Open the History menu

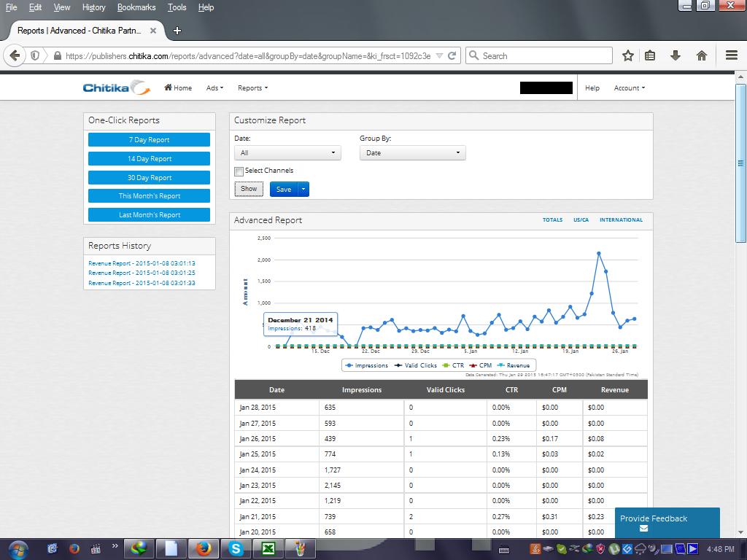click(94, 7)
